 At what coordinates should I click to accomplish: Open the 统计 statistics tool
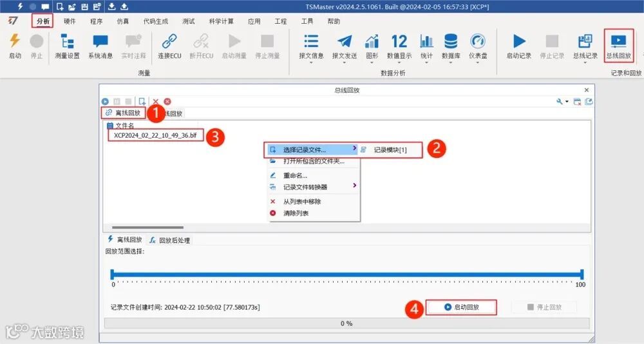click(426, 46)
